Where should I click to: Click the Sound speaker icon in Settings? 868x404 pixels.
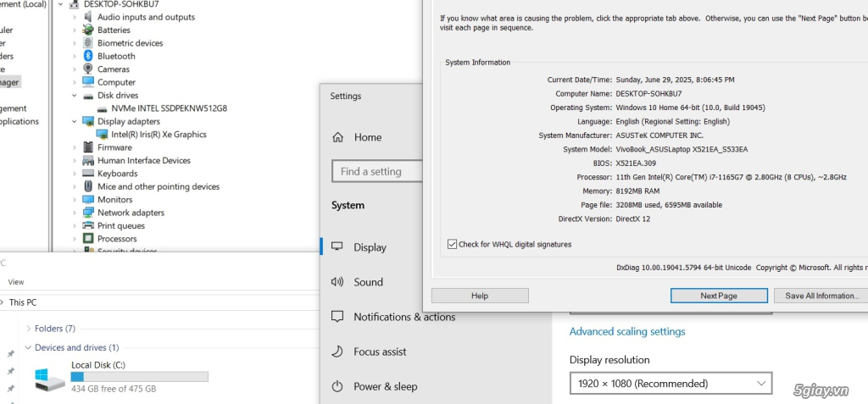click(337, 282)
